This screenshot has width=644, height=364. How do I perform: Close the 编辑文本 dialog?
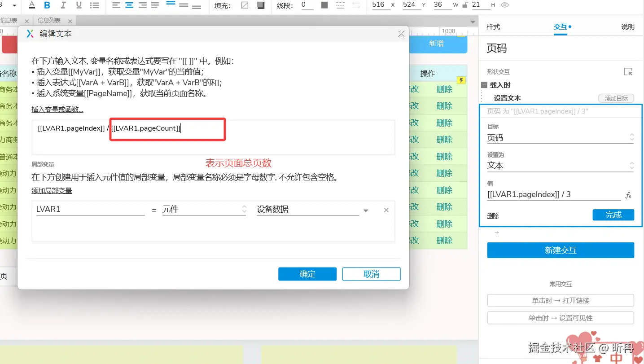coord(401,34)
